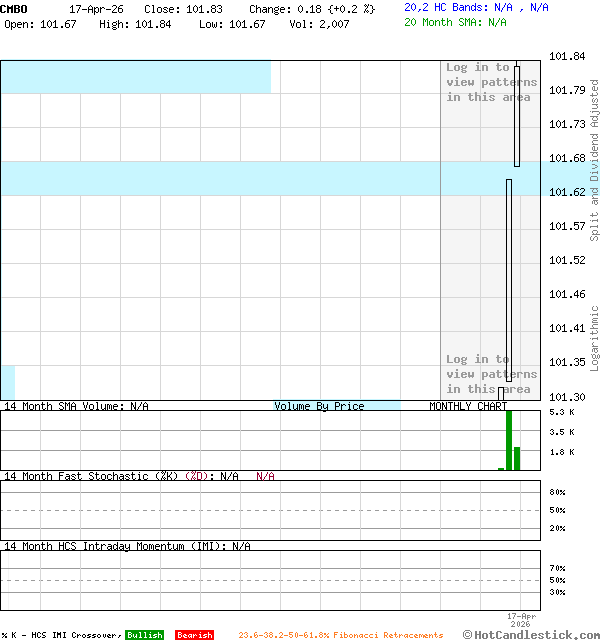The height and width of the screenshot is (640, 600).
Task: Select the tall previous month candlestick
Action: (509, 280)
